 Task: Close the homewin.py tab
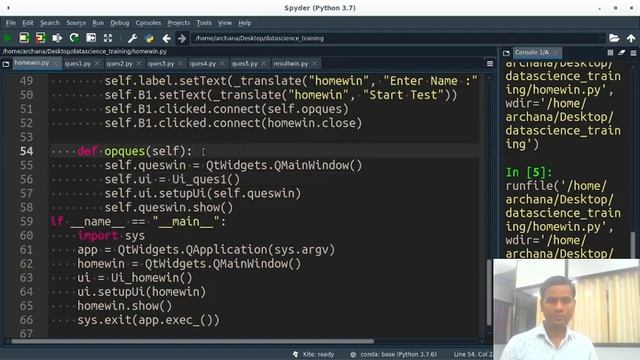tap(55, 63)
